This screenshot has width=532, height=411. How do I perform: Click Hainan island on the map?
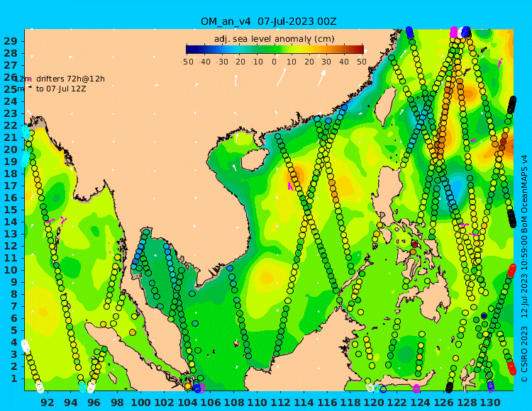click(254, 160)
